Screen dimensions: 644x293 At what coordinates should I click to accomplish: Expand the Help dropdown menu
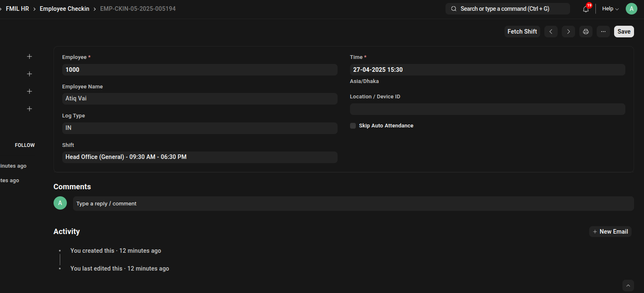[x=610, y=9]
